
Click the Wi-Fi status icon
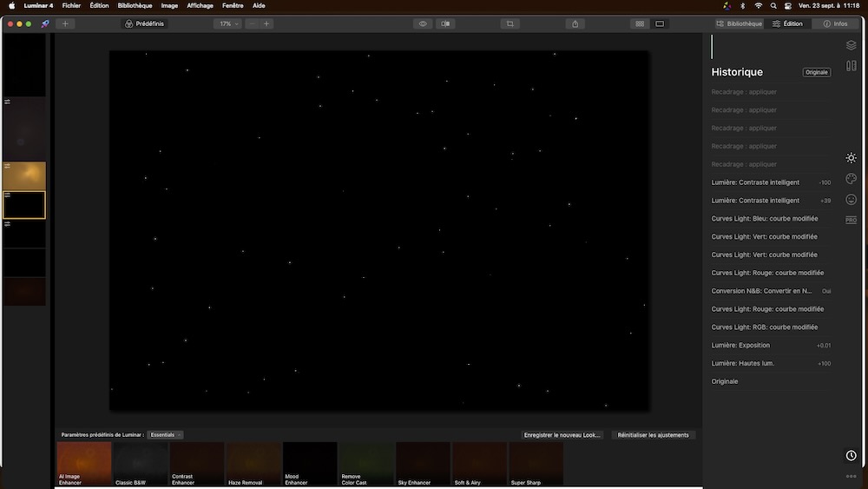click(759, 5)
